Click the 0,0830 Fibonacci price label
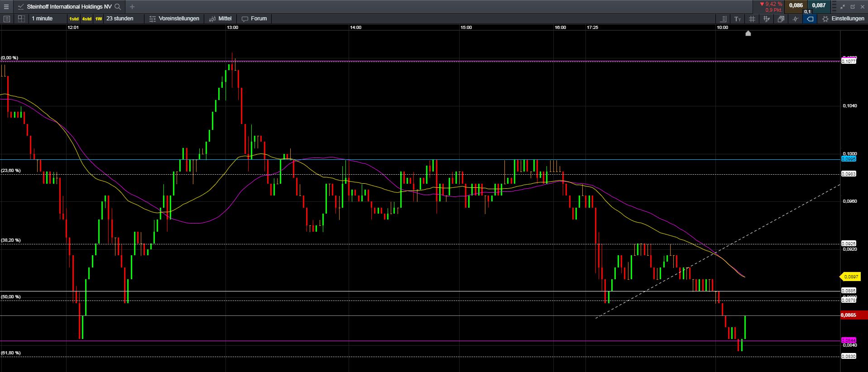Image resolution: width=868 pixels, height=372 pixels. pos(848,356)
